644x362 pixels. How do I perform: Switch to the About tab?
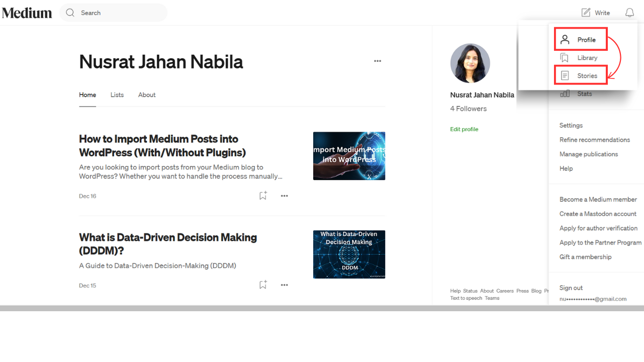(x=147, y=95)
